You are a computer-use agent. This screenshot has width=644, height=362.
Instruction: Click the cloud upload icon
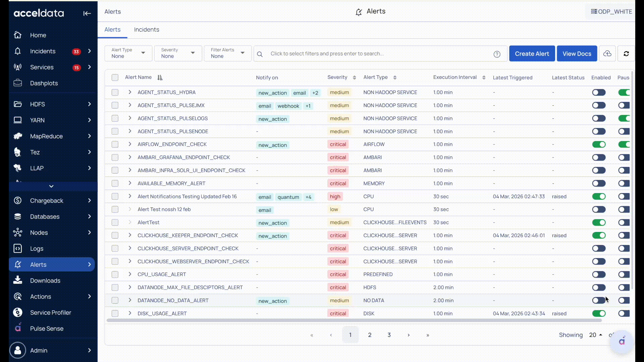click(607, 54)
